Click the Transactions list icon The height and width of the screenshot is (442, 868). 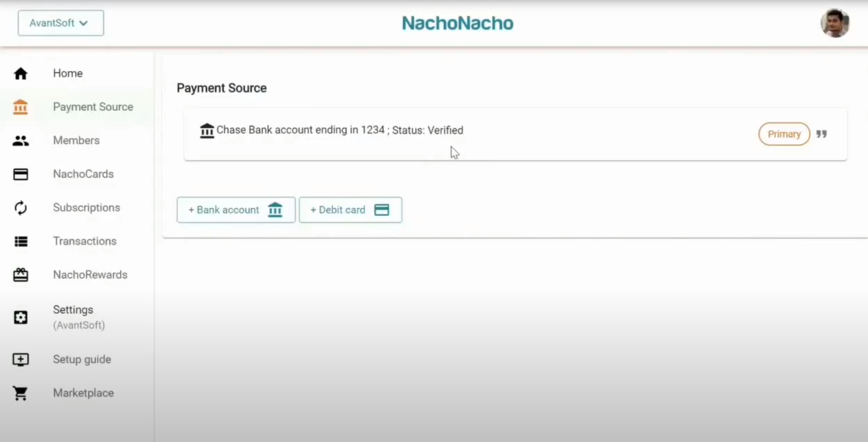20,241
